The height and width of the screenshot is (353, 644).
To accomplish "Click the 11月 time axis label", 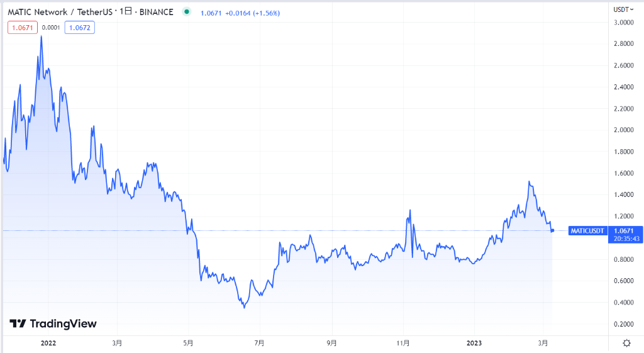I will [403, 343].
